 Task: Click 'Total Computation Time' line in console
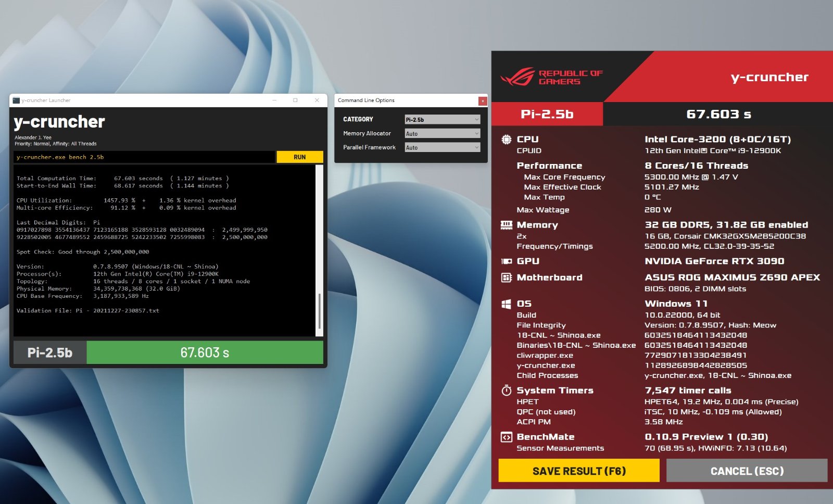pyautogui.click(x=123, y=178)
